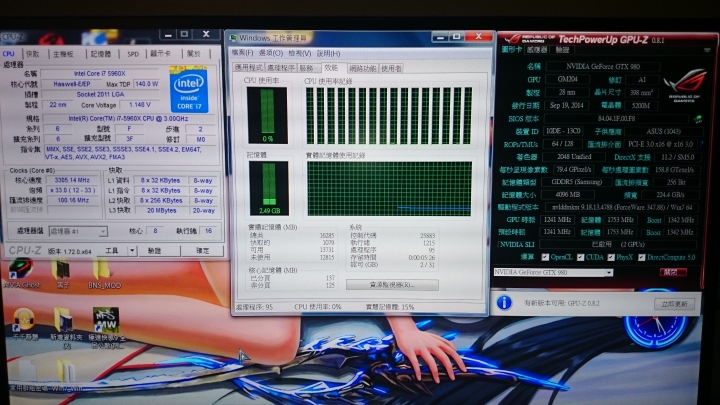Click the memory 2.49 GB meter

269,188
